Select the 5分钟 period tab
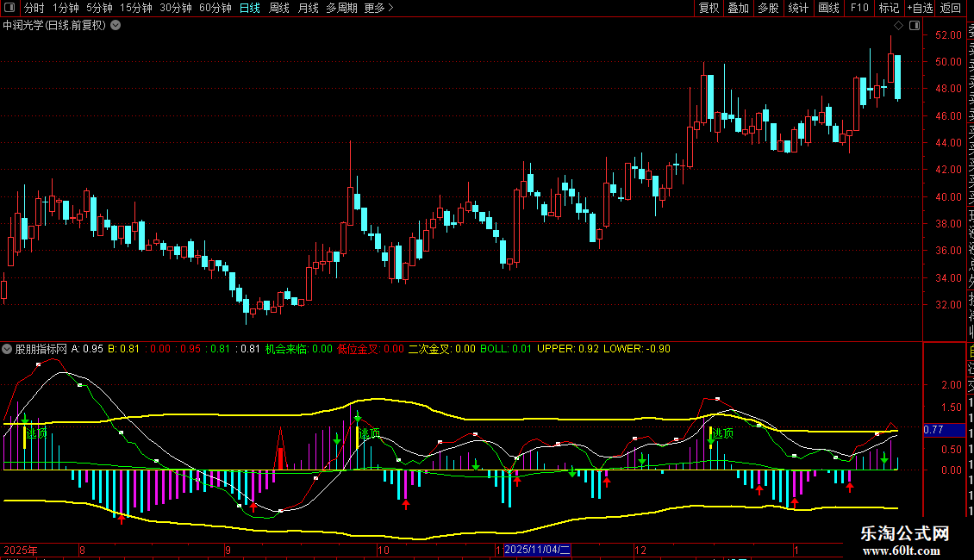974x560 pixels. click(99, 8)
